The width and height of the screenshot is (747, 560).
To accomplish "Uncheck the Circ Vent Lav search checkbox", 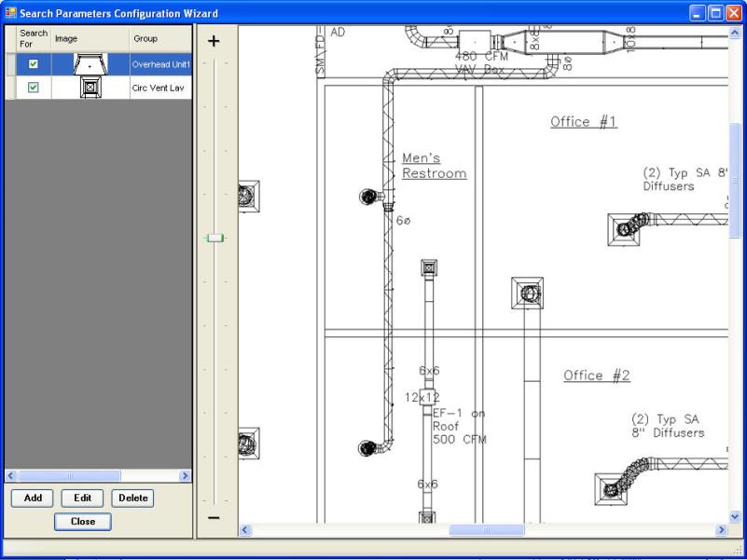I will 34,89.
